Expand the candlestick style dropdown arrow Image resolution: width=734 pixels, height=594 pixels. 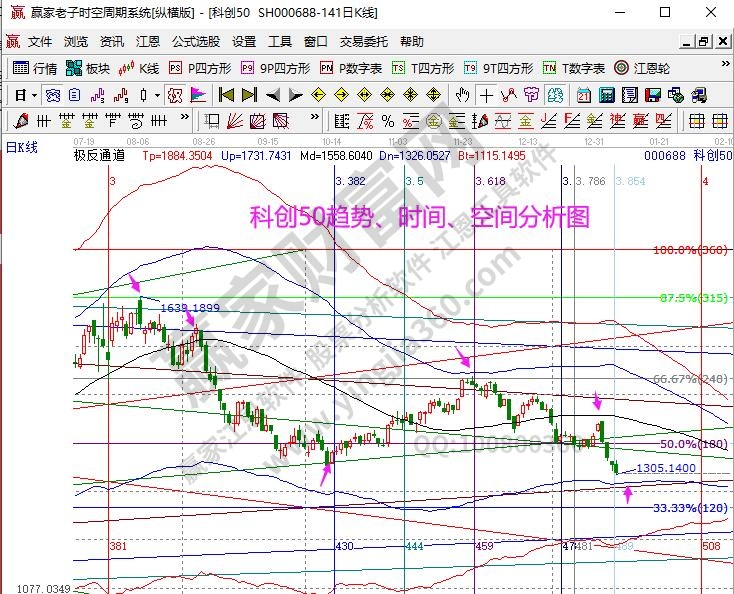click(x=157, y=95)
